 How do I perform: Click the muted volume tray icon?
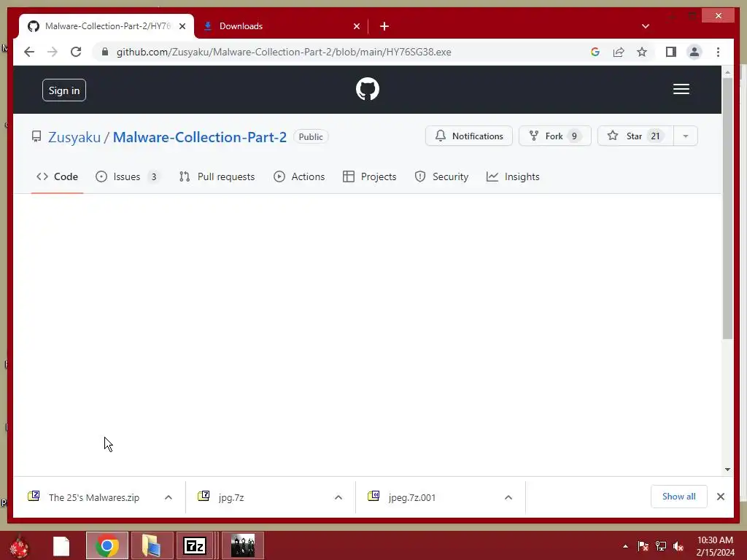[x=678, y=546]
